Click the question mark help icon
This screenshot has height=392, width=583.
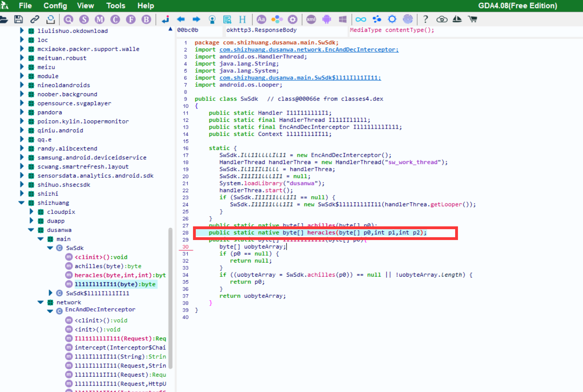coord(426,19)
